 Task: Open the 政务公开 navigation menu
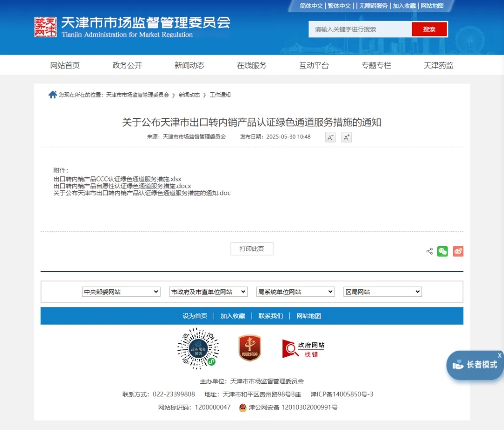click(127, 65)
